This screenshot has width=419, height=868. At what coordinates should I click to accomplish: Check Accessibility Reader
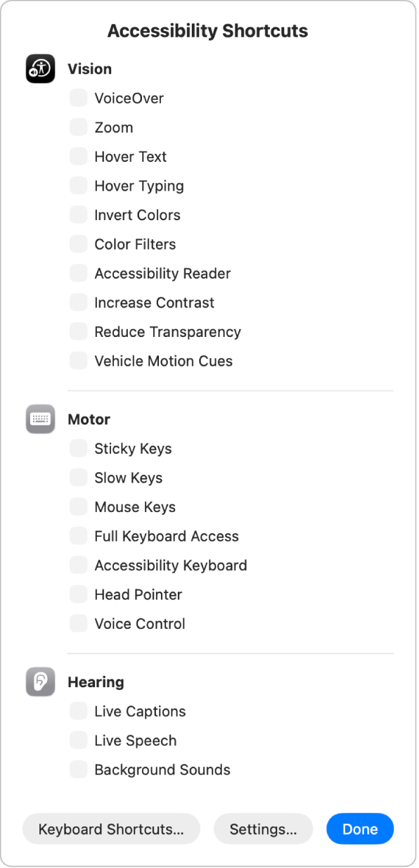click(78, 273)
